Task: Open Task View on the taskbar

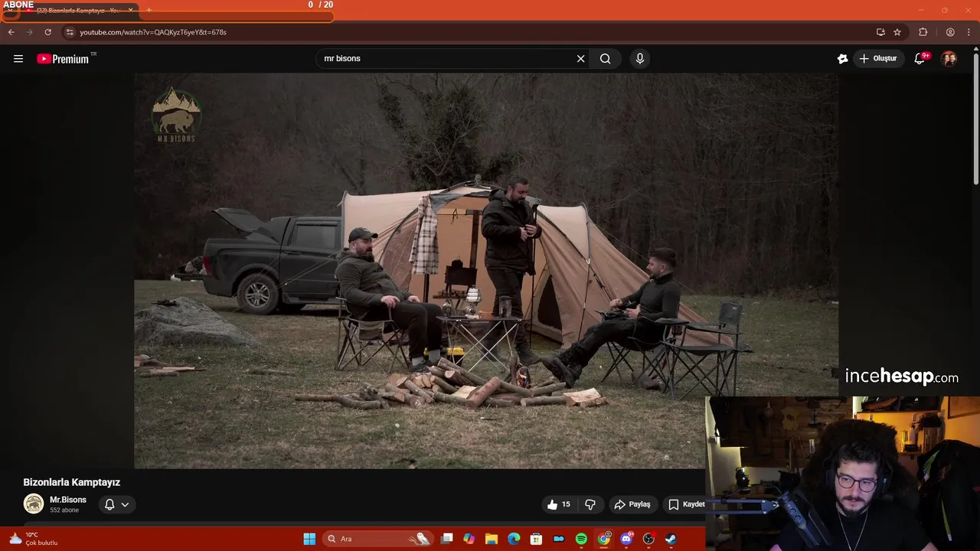Action: coord(447,539)
